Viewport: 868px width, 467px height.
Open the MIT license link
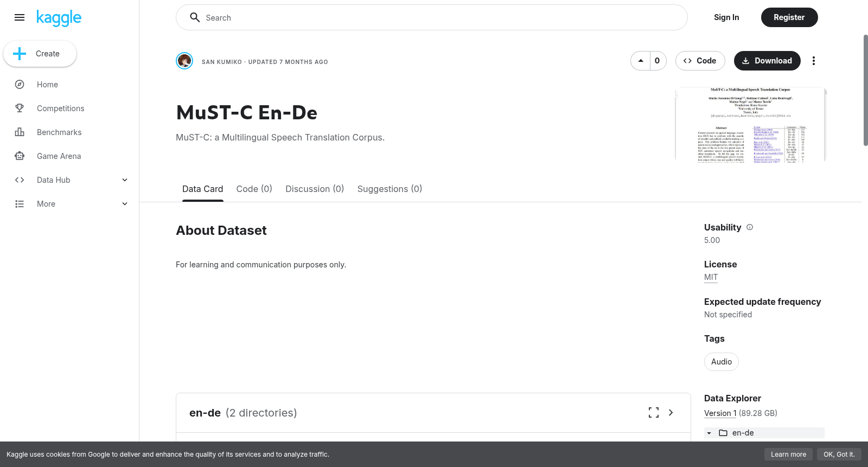coord(711,277)
